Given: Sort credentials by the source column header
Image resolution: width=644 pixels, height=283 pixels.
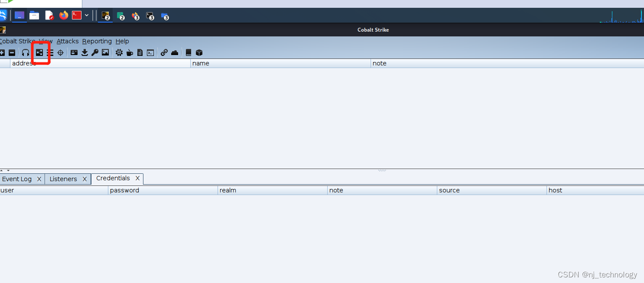Looking at the screenshot, I should [x=492, y=190].
